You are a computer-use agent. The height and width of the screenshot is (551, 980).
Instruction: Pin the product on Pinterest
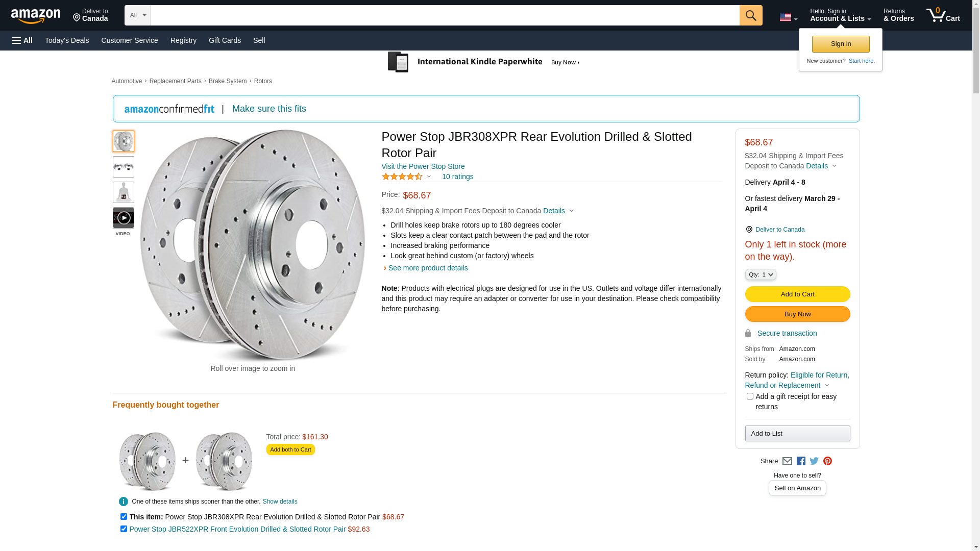[x=827, y=461]
